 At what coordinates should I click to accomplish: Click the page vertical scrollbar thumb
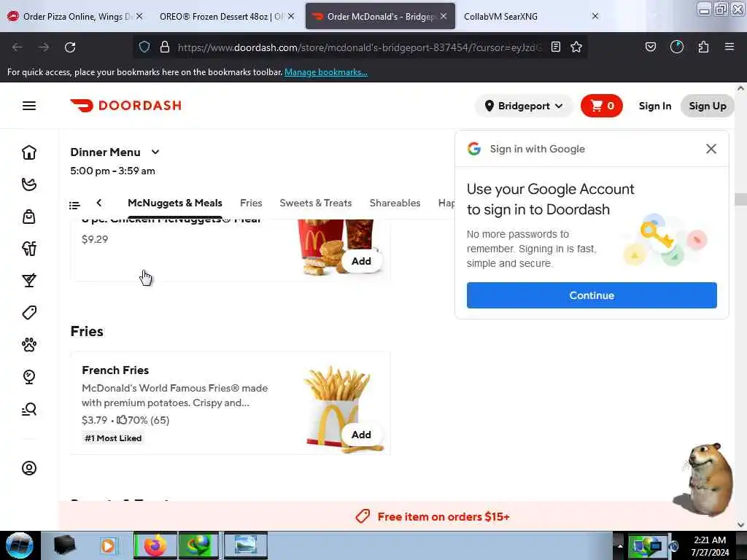pyautogui.click(x=740, y=199)
